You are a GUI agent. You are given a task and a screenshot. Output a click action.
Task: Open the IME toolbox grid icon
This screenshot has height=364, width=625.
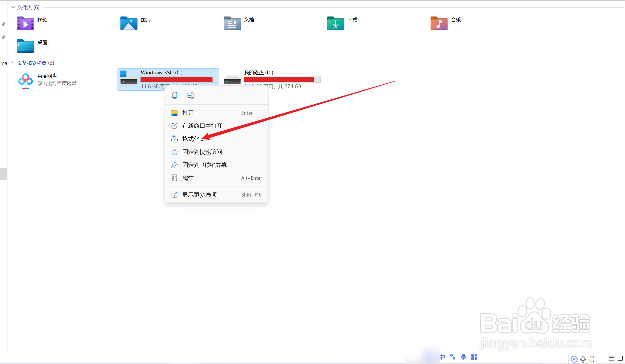click(x=474, y=357)
